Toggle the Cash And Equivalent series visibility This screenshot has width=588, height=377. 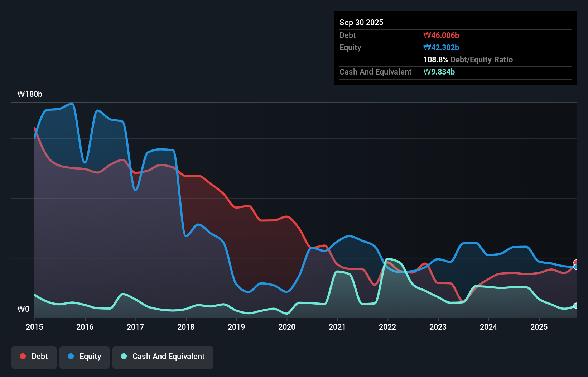163,357
